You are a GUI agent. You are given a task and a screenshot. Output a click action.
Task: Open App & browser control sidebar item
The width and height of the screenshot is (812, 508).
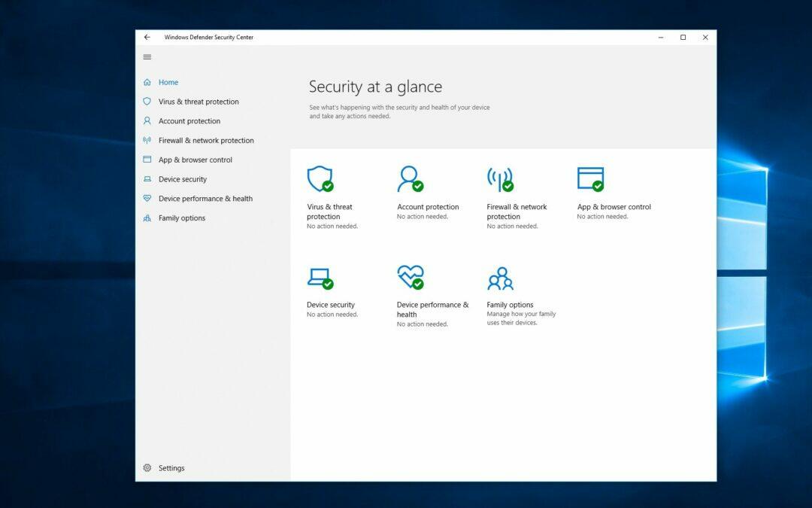(x=195, y=160)
